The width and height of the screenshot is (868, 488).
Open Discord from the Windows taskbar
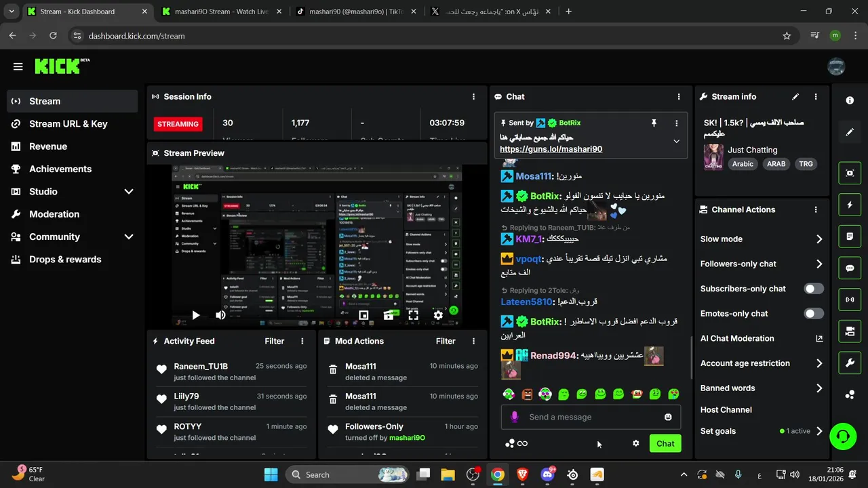(547, 474)
